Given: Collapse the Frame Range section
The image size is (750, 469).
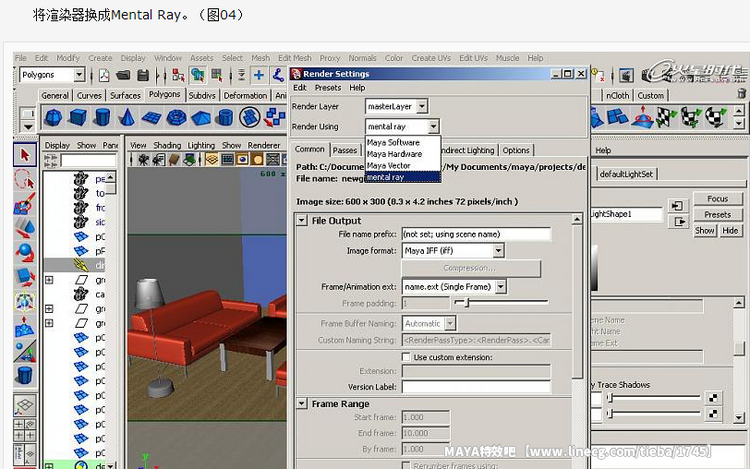Looking at the screenshot, I should 302,404.
